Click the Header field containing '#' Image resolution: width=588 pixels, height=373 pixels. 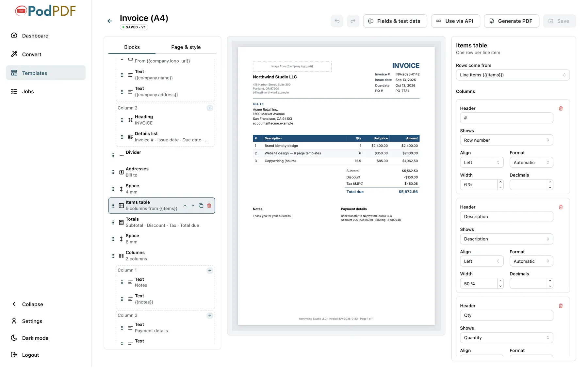pyautogui.click(x=506, y=118)
